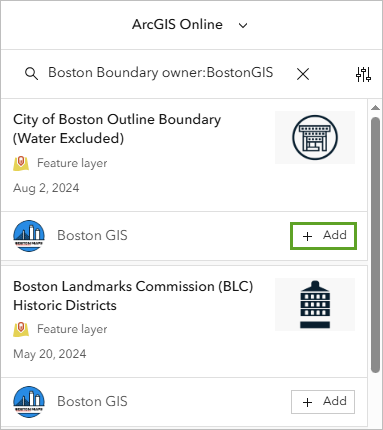Click the City of Boston Outline thumbnail

pos(315,137)
